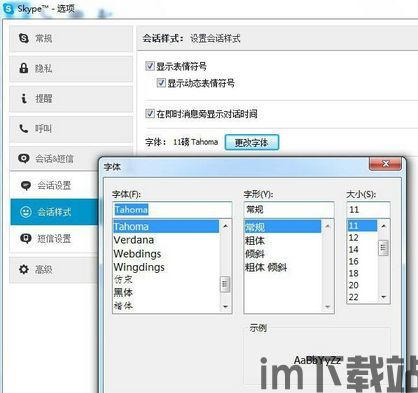418x393 pixels.
Task: Click size list scrollbar up arrow
Action: [384, 226]
